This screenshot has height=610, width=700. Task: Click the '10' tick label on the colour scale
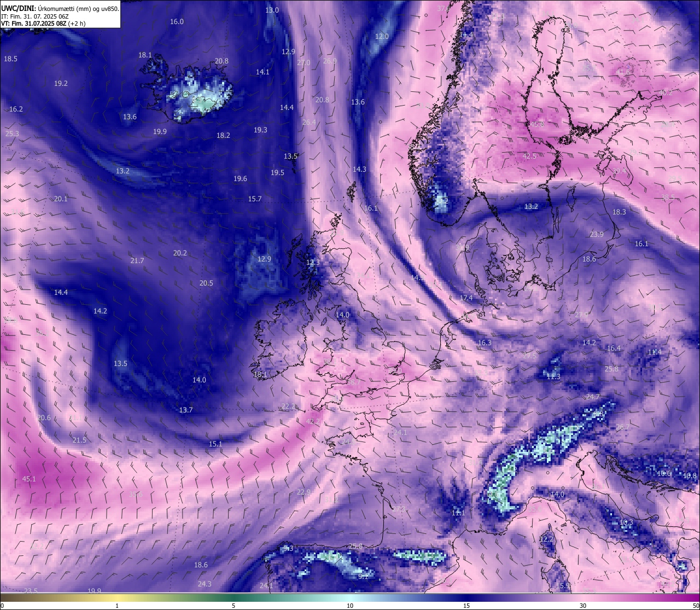click(x=350, y=606)
